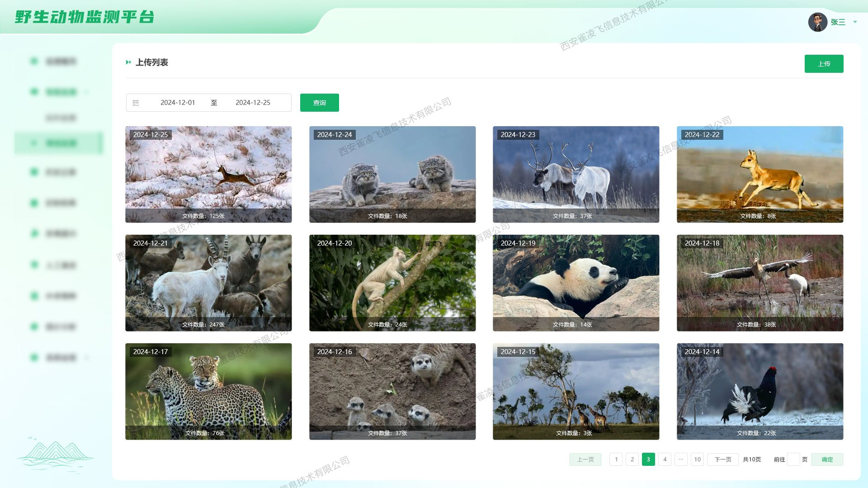Open the 2024-12-14 black grouse album
Screen dimensions: 868x488
tap(759, 391)
